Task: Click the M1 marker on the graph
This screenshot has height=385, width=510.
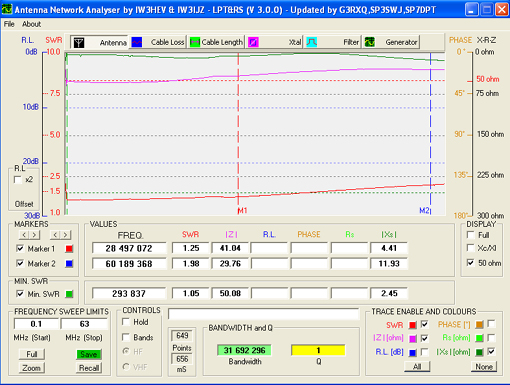Action: tap(242, 211)
